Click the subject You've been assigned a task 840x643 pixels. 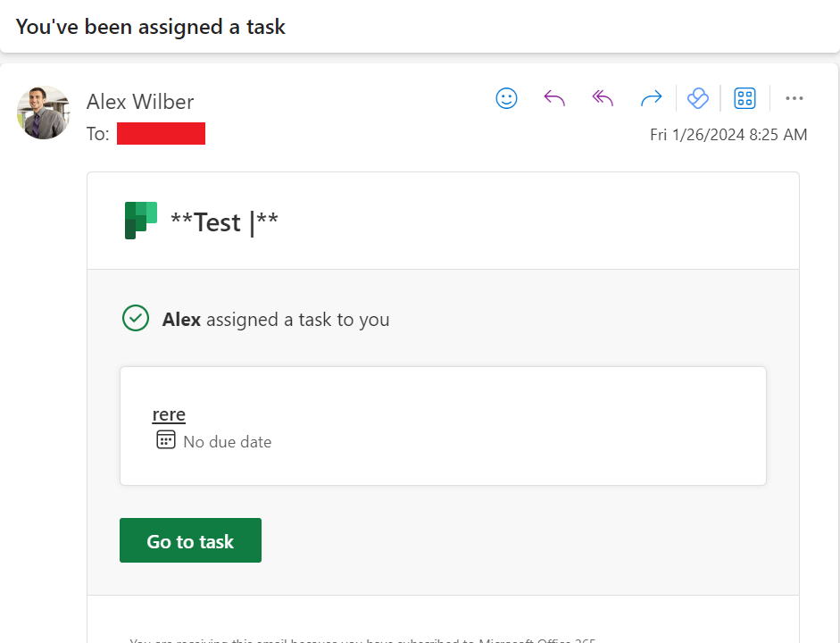tap(151, 27)
